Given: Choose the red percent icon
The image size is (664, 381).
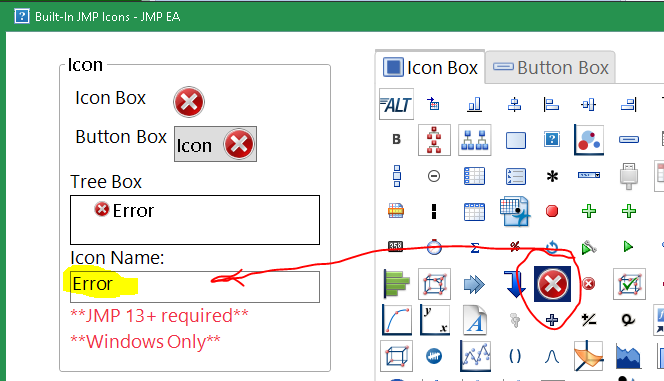Looking at the screenshot, I should coord(515,246).
